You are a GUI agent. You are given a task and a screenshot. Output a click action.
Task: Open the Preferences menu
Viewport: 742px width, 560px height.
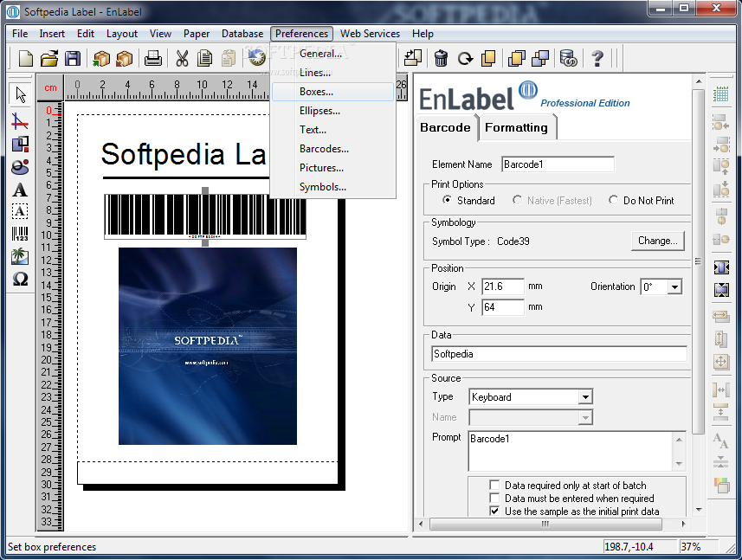click(301, 34)
